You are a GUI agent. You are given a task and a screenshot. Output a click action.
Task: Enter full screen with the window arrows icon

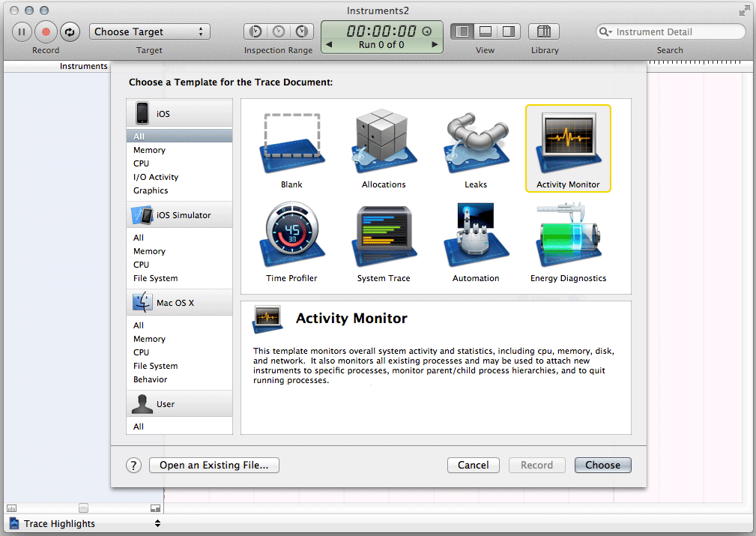tap(745, 10)
